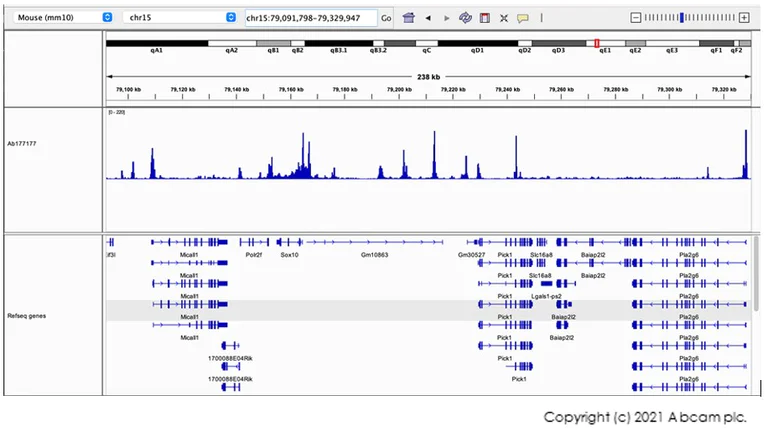Open the chr15 chromosome dropdown
768x438 pixels.
point(180,18)
